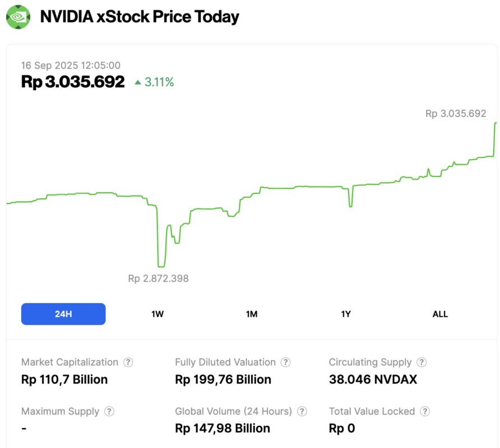Click the current price Rp 3.035.692
The width and height of the screenshot is (500, 448).
click(73, 82)
